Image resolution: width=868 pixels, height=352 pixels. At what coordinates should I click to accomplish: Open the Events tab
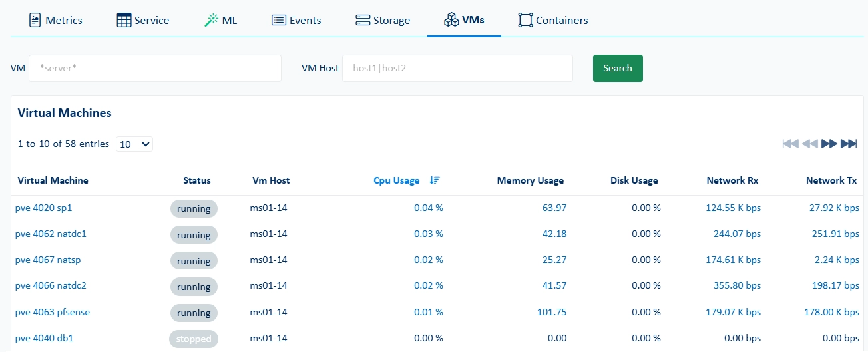pos(296,20)
